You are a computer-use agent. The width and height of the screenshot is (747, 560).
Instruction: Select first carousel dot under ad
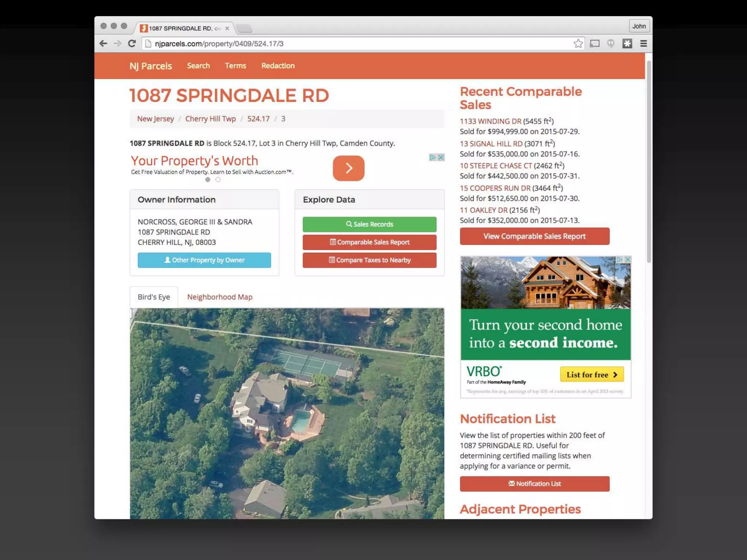pyautogui.click(x=208, y=180)
